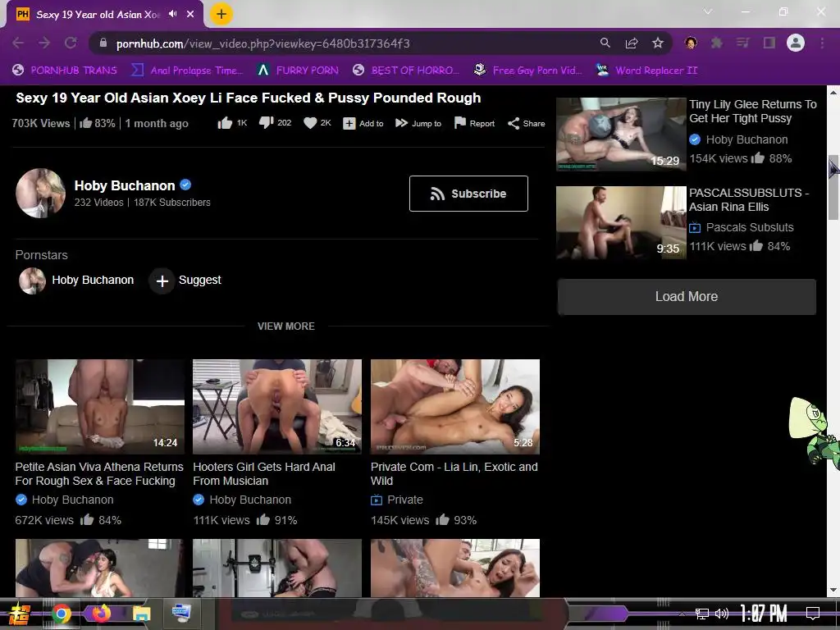The width and height of the screenshot is (840, 630).
Task: Open the volume control in the system tray
Action: (x=722, y=614)
